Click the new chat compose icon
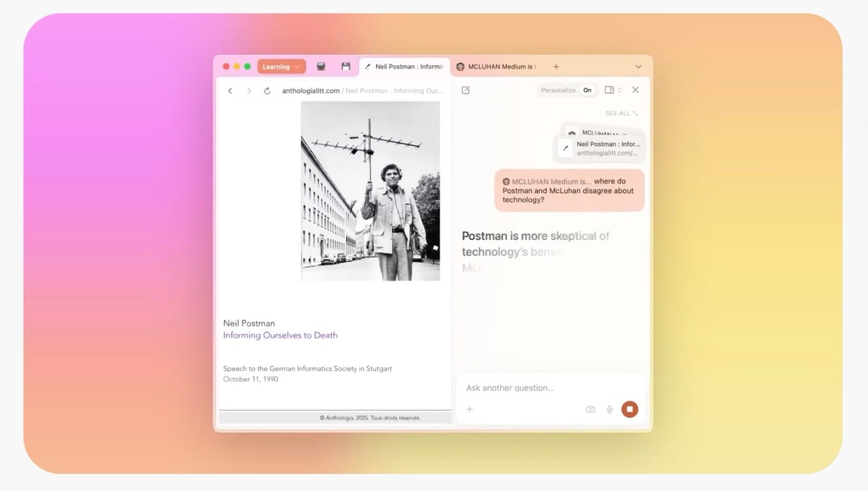The image size is (868, 491). pyautogui.click(x=465, y=90)
